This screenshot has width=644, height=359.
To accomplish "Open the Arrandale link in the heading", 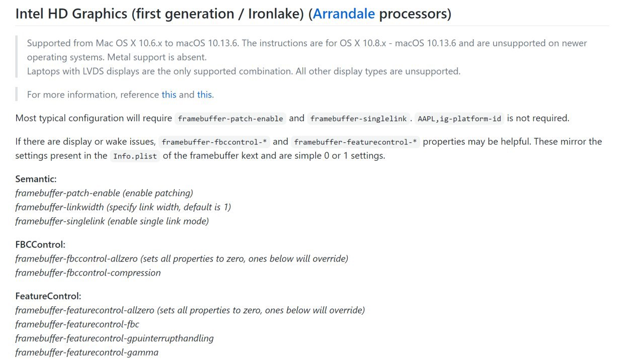I will pos(344,14).
